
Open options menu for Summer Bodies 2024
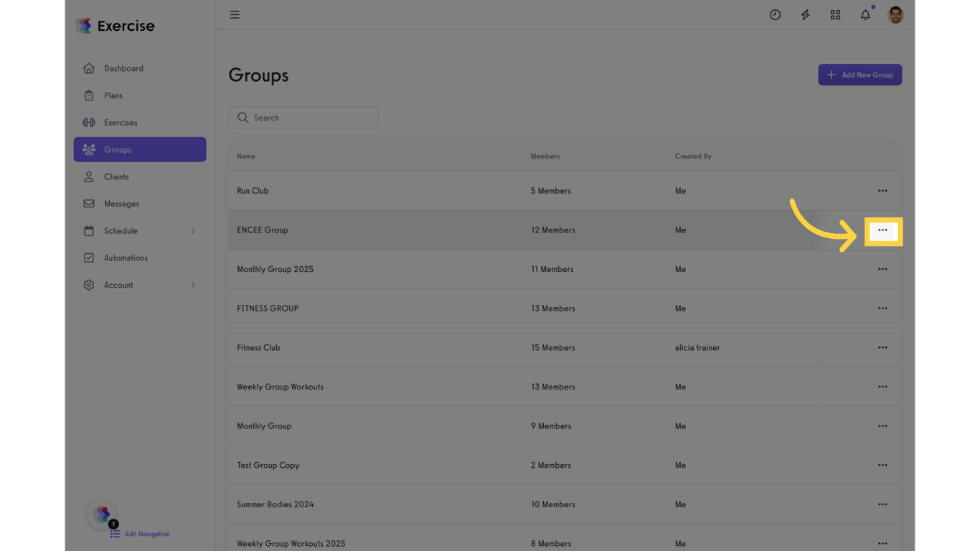(882, 504)
